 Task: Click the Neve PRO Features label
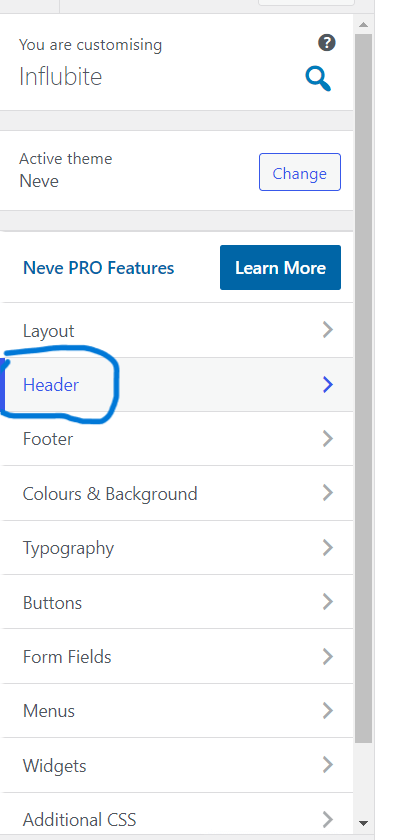pyautogui.click(x=99, y=268)
